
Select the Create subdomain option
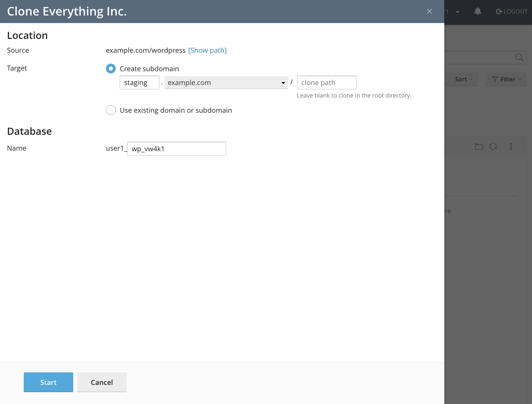pos(111,69)
